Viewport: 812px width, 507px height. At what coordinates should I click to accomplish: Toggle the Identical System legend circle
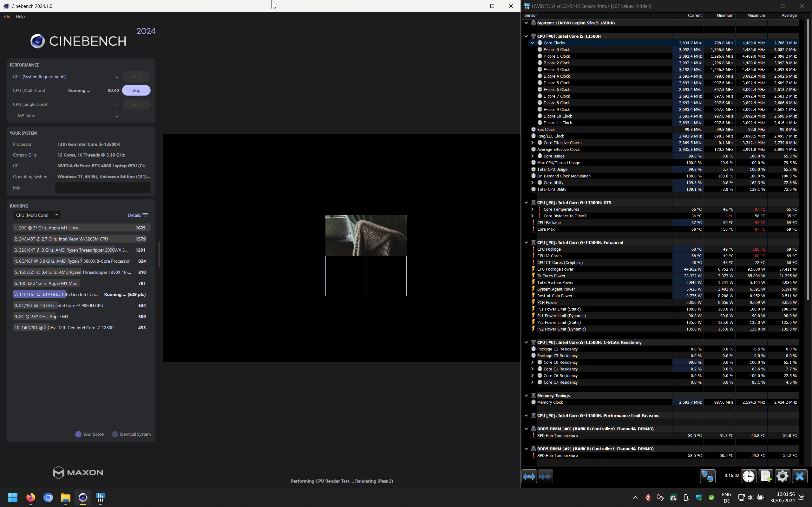pos(115,434)
